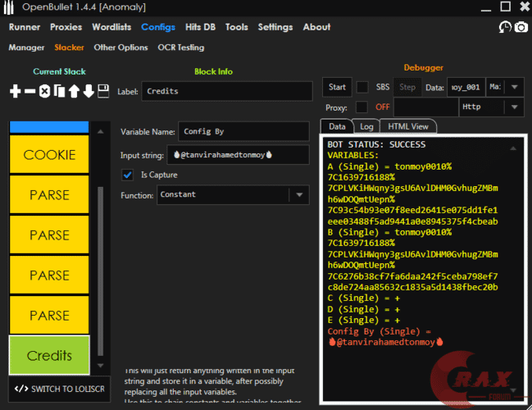Click the disable block icon
Screen dimensions: 532x410
pos(45,91)
